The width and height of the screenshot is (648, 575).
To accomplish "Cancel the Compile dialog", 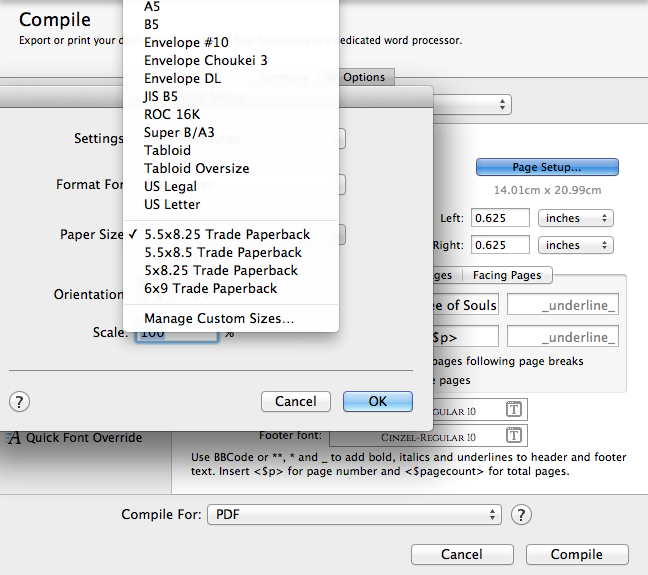I will (x=462, y=554).
